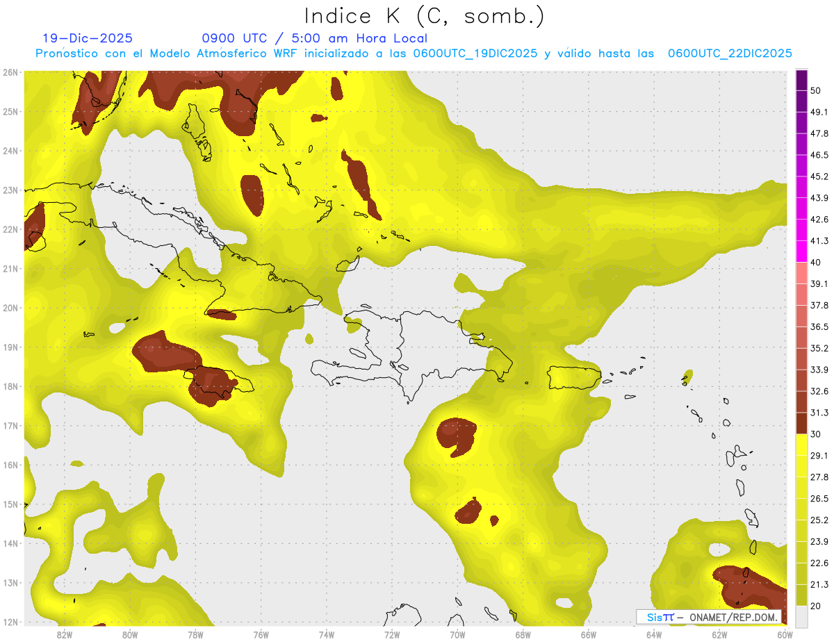This screenshot has width=834, height=644.
Task: Pick the brown swatch between 30 and 31.3
Action: (x=801, y=423)
